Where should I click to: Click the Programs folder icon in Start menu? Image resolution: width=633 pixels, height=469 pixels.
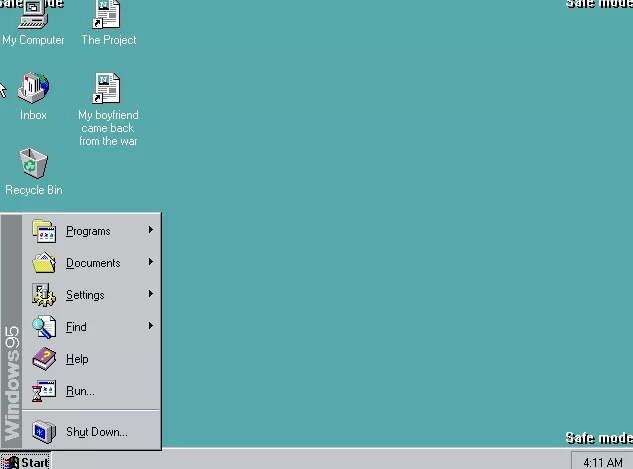(x=45, y=231)
